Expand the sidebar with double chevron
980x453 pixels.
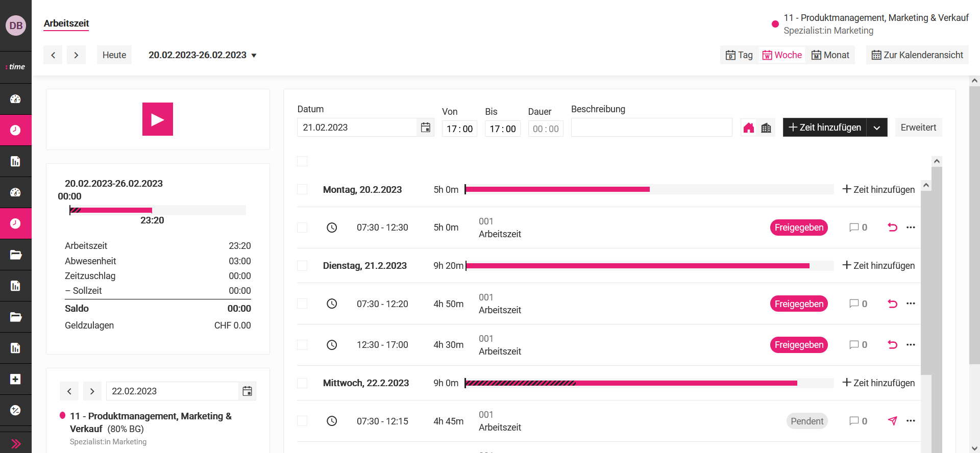point(16,443)
